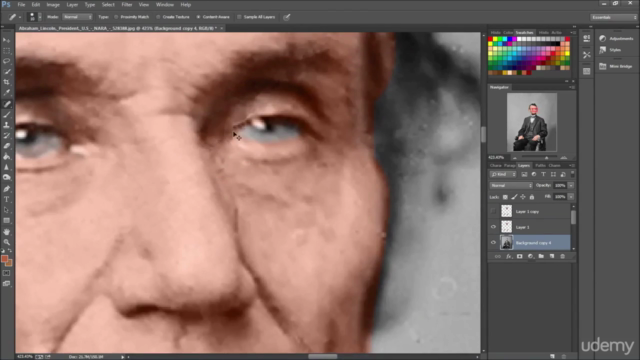The height and width of the screenshot is (360, 640).
Task: Select the Path Selection tool
Action: (x=7, y=210)
